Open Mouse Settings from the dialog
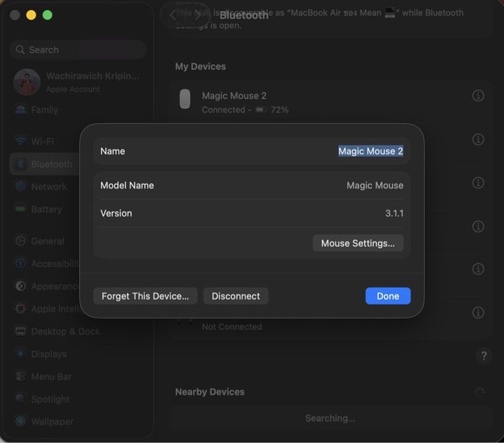This screenshot has height=443, width=504. pyautogui.click(x=358, y=243)
